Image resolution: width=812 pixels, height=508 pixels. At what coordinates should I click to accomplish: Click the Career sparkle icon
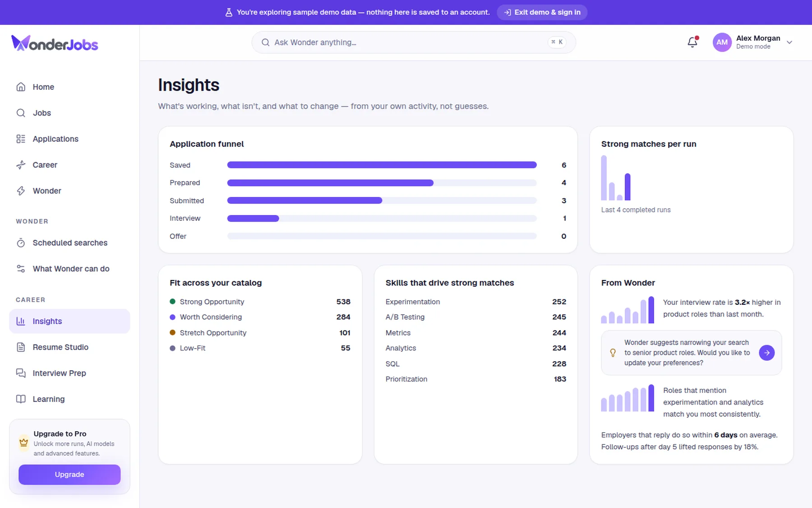coord(21,165)
